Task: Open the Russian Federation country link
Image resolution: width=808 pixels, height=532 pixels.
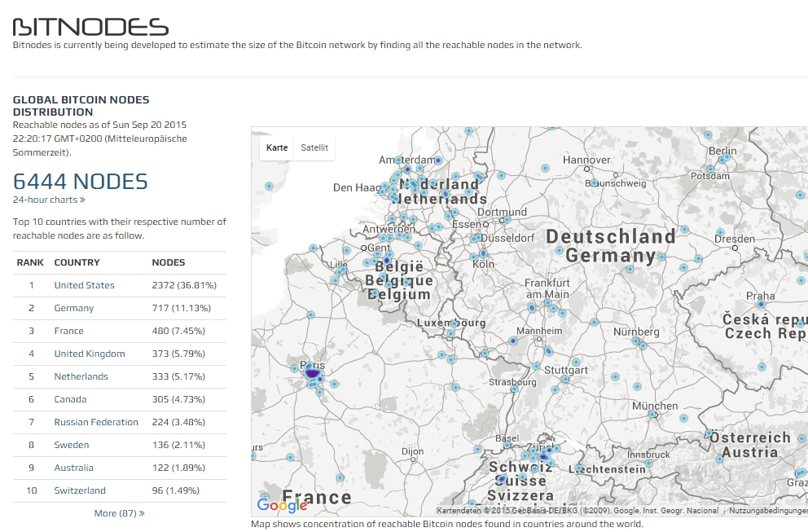Action: 96,422
